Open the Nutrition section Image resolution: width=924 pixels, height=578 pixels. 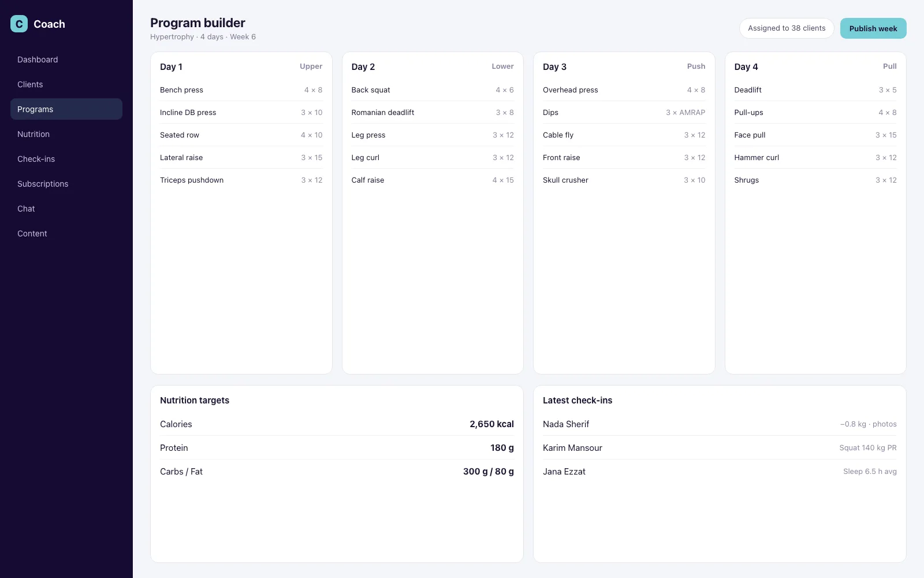tap(66, 134)
